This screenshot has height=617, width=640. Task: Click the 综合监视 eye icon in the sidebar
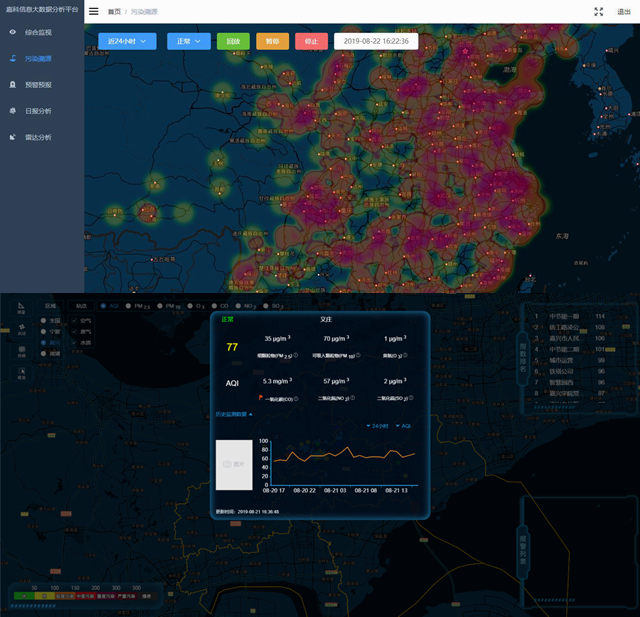click(13, 32)
